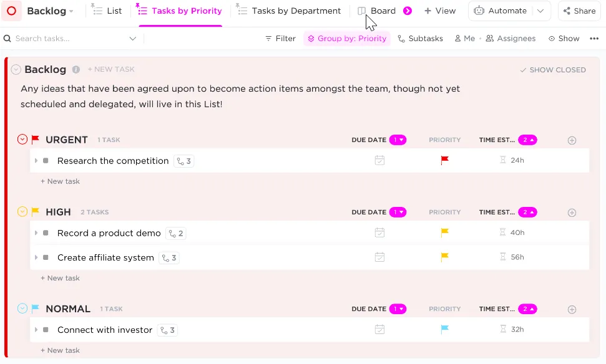The width and height of the screenshot is (606, 364).
Task: Set due date for Research the competition
Action: pos(379,160)
